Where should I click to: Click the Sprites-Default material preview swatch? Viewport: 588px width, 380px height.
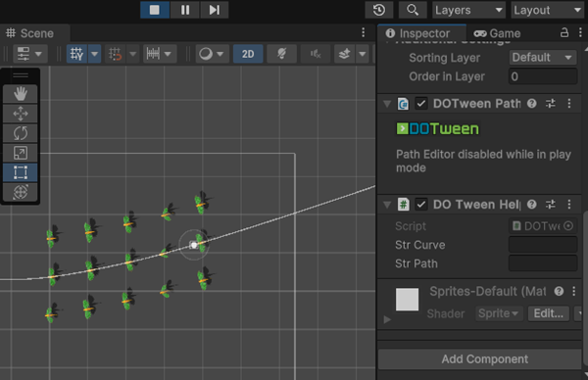[408, 299]
